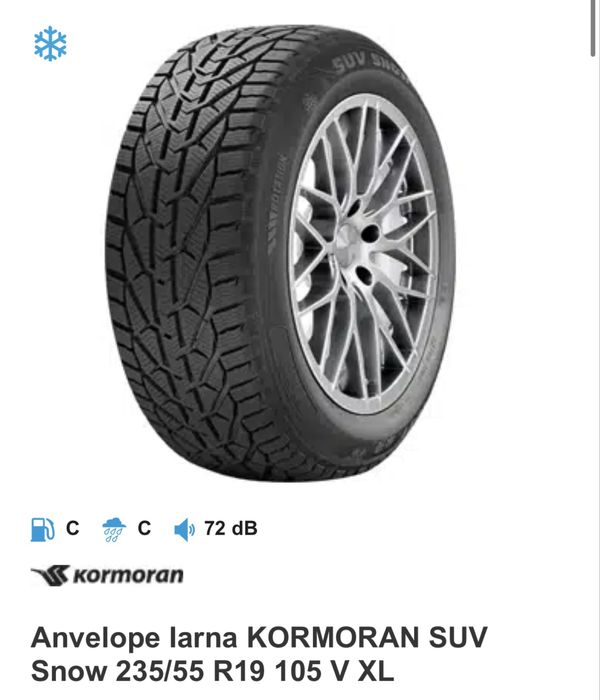600x700 pixels.
Task: Click the 72 dB noise value
Action: [231, 529]
